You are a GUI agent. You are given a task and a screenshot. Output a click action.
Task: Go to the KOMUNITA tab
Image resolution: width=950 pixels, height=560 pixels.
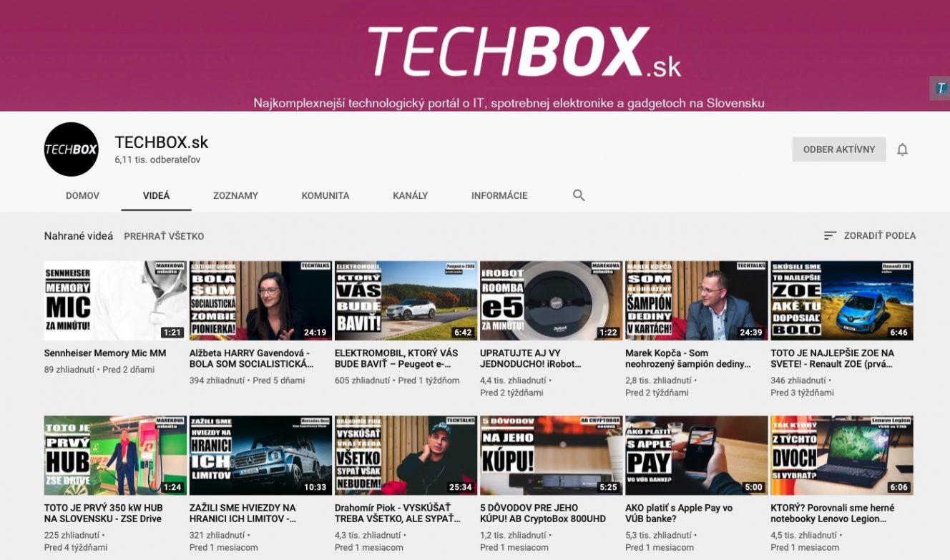pyautogui.click(x=325, y=195)
